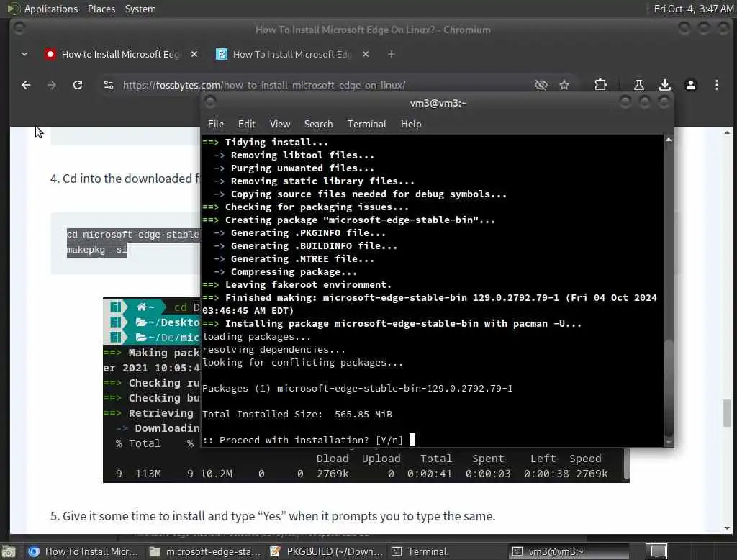737x560 pixels.
Task: Open the System menu in top panel
Action: tap(140, 9)
